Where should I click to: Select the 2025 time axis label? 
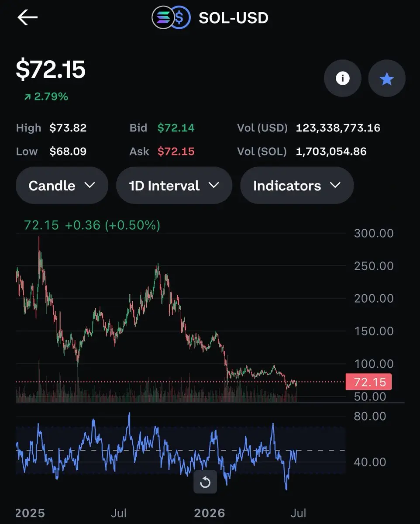(x=30, y=513)
